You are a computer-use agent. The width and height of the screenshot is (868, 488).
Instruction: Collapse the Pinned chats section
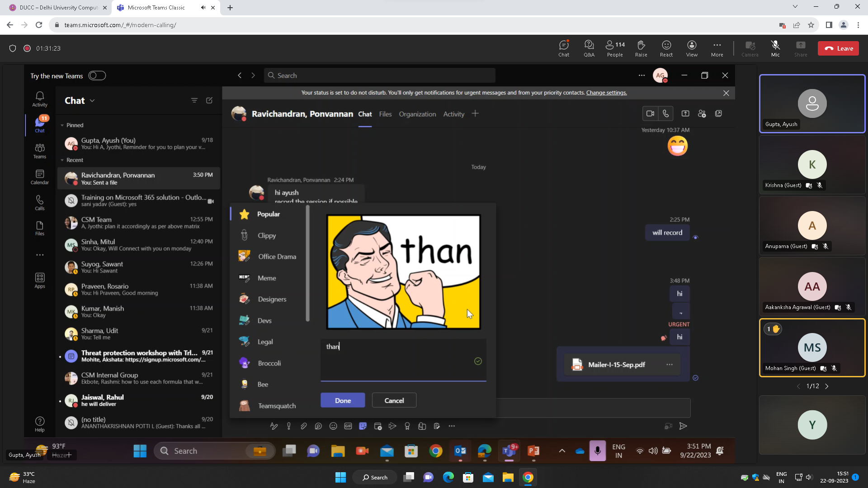(72, 125)
